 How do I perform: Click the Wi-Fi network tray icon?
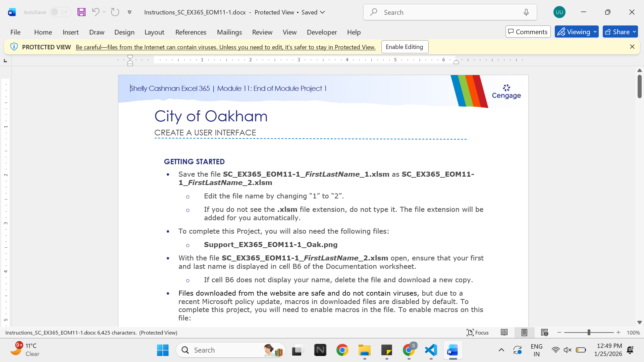[555, 350]
